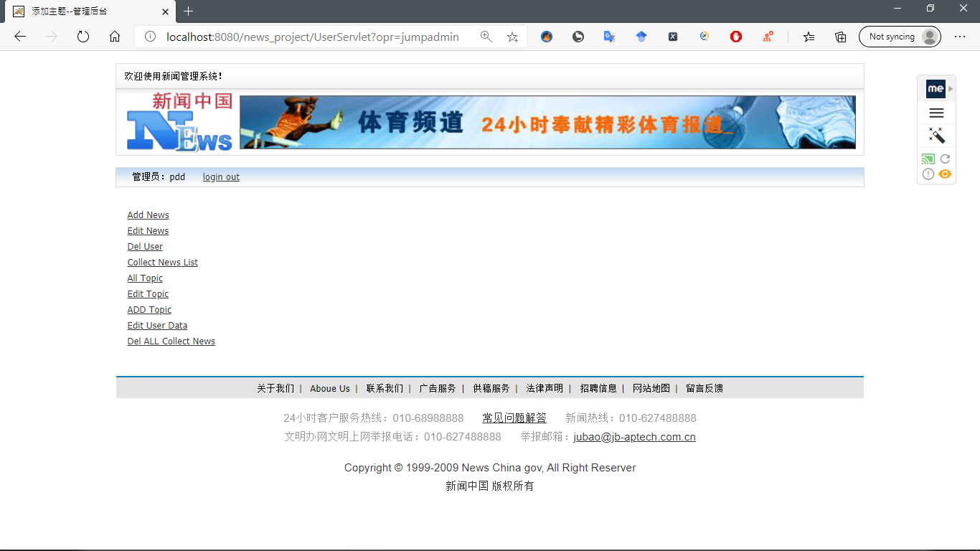
Task: Click the 'me' logo in side widget
Action: (x=936, y=89)
